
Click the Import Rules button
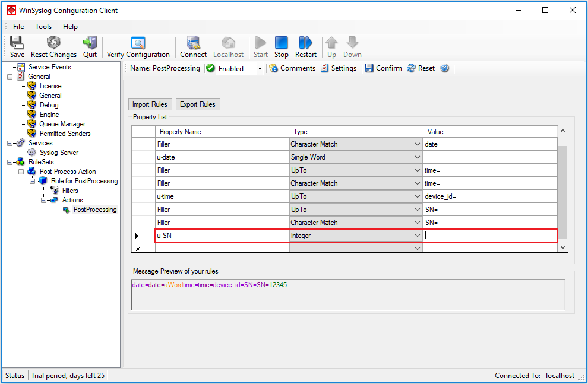[150, 104]
